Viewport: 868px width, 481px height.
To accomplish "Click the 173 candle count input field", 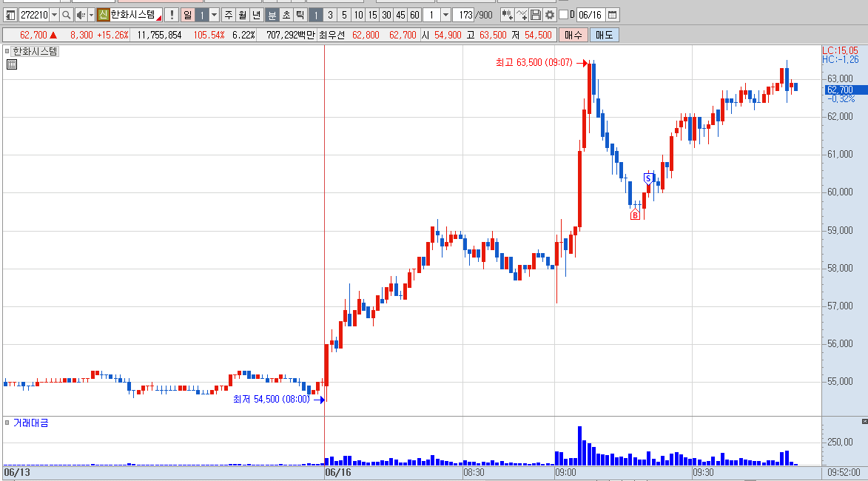I will point(465,15).
